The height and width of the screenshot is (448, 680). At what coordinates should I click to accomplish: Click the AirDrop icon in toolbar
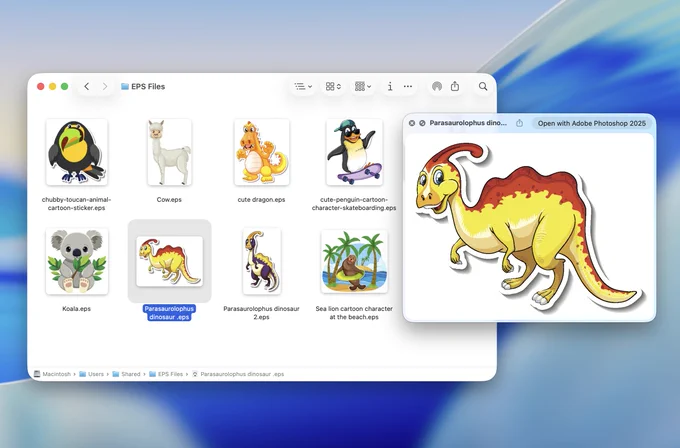pyautogui.click(x=437, y=86)
